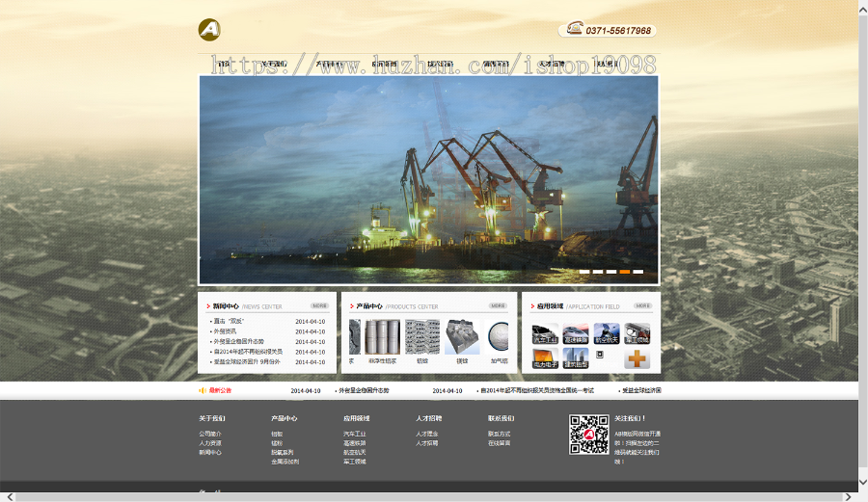Image resolution: width=868 pixels, height=502 pixels.
Task: Click the QR code image in footer
Action: pyautogui.click(x=589, y=435)
